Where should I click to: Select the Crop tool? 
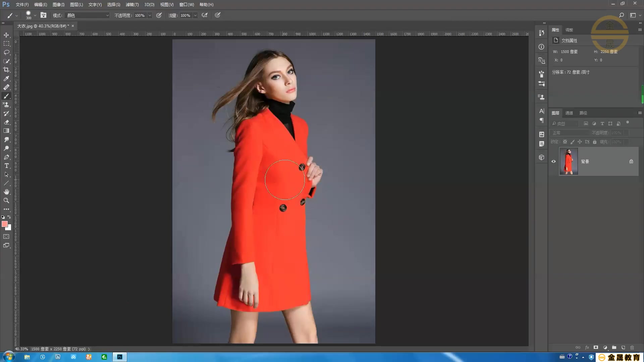click(6, 70)
